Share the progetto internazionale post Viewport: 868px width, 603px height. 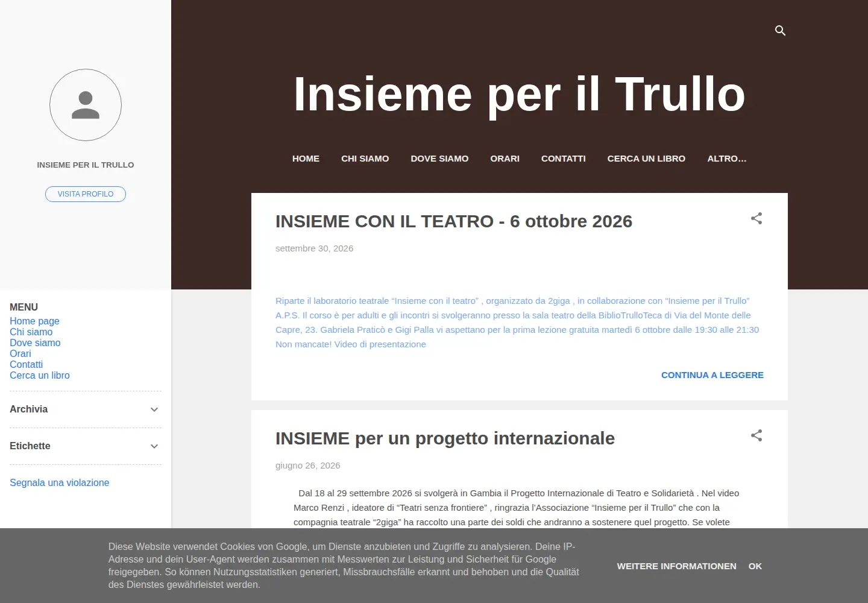point(756,435)
